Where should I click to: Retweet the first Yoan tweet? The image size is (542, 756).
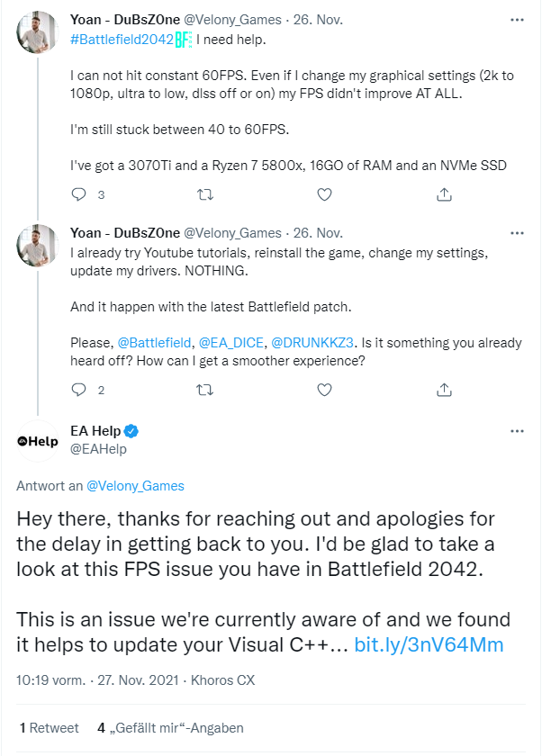point(204,194)
